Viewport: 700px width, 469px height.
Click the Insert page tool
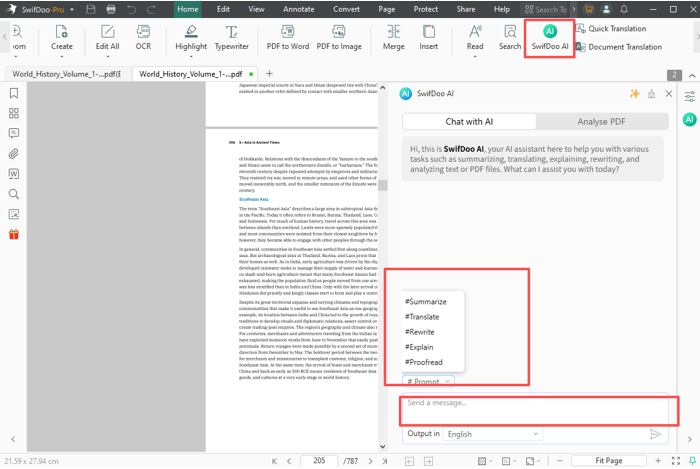[x=429, y=38]
